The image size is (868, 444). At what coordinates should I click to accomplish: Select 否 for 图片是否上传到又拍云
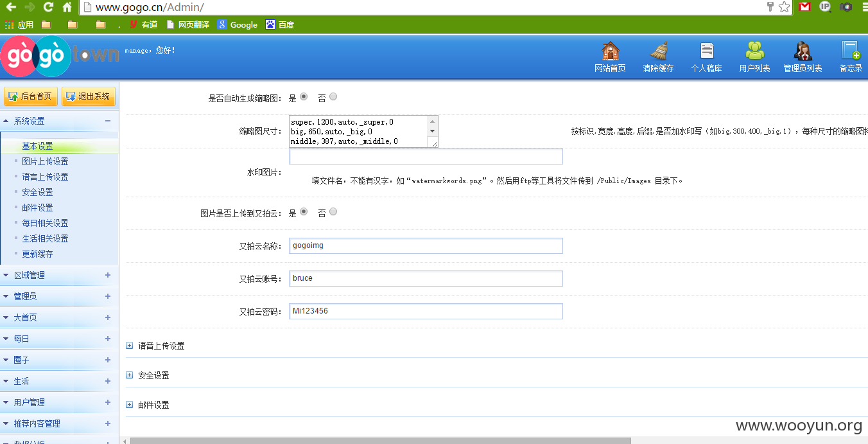coord(333,211)
